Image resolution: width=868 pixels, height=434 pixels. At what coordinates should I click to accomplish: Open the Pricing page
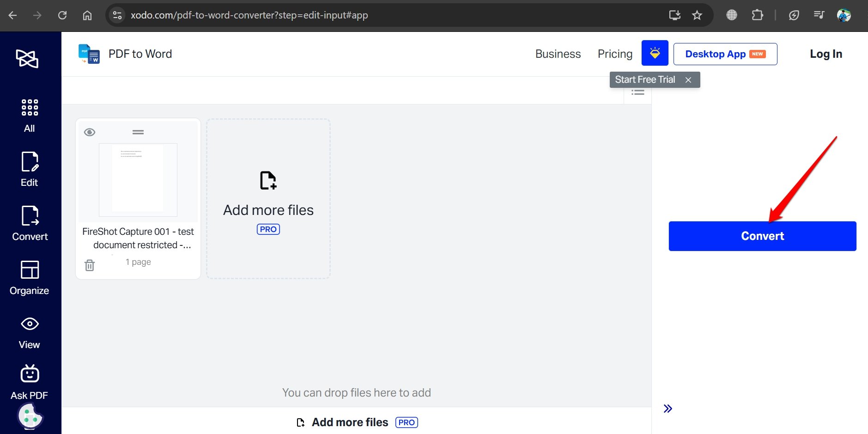[615, 54]
